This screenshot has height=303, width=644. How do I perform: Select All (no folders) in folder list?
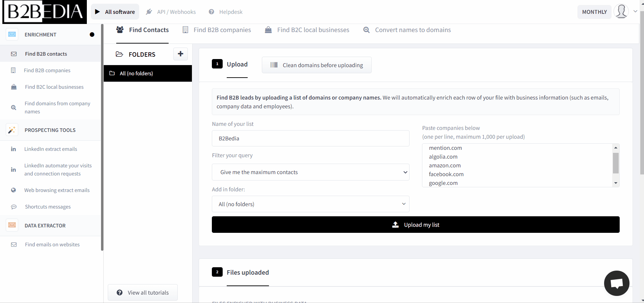coord(148,74)
